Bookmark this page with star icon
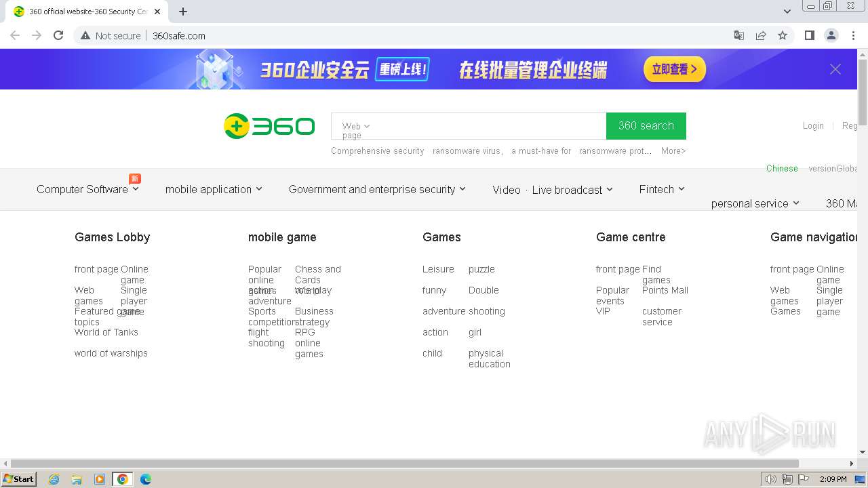Screen dimensions: 868x488 click(x=783, y=35)
